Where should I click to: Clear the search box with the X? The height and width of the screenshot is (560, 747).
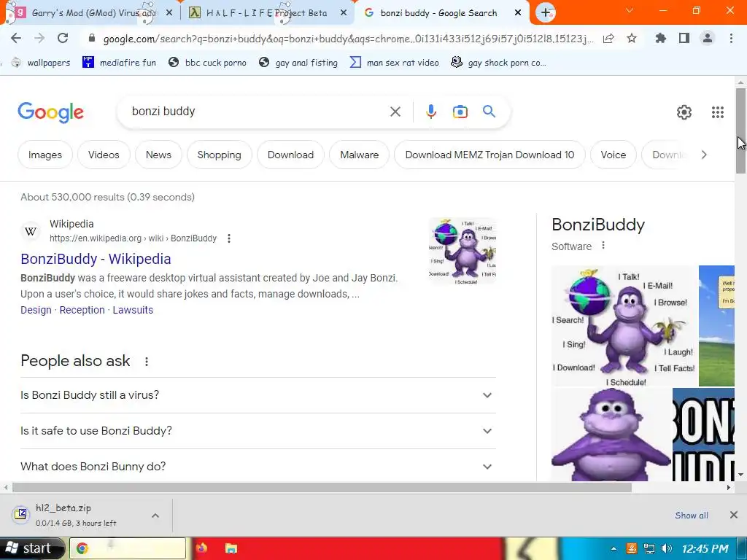tap(395, 112)
